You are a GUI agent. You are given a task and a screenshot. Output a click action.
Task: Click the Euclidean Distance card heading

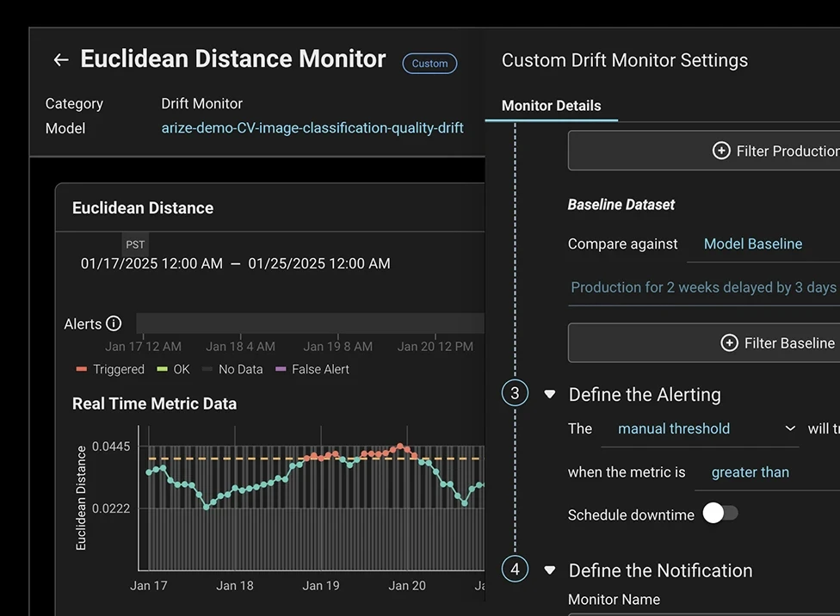pos(143,208)
